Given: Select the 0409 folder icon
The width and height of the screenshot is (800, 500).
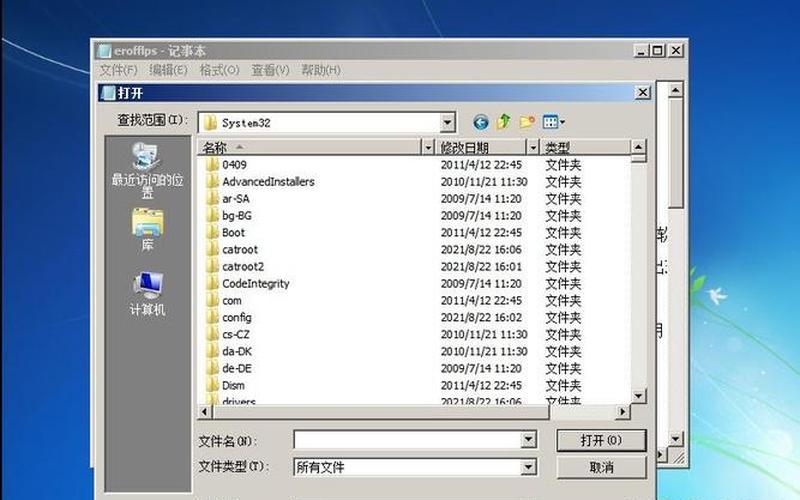Looking at the screenshot, I should pyautogui.click(x=212, y=164).
